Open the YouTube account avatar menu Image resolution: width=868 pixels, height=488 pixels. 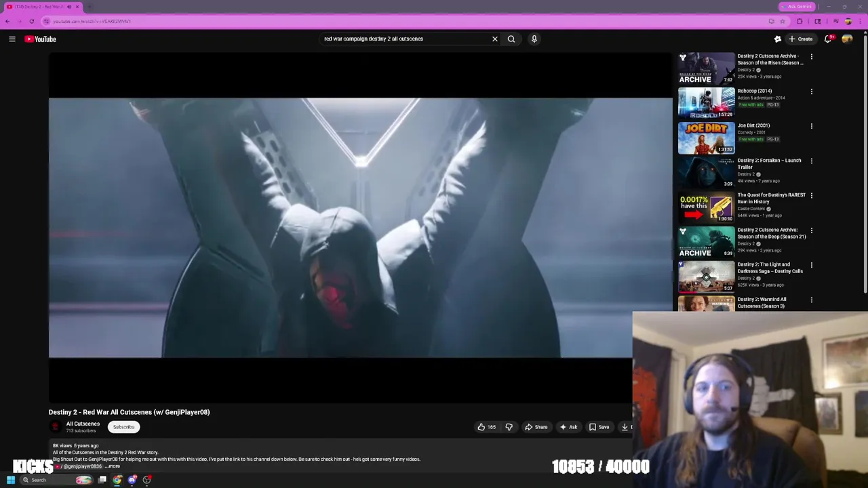pos(847,39)
